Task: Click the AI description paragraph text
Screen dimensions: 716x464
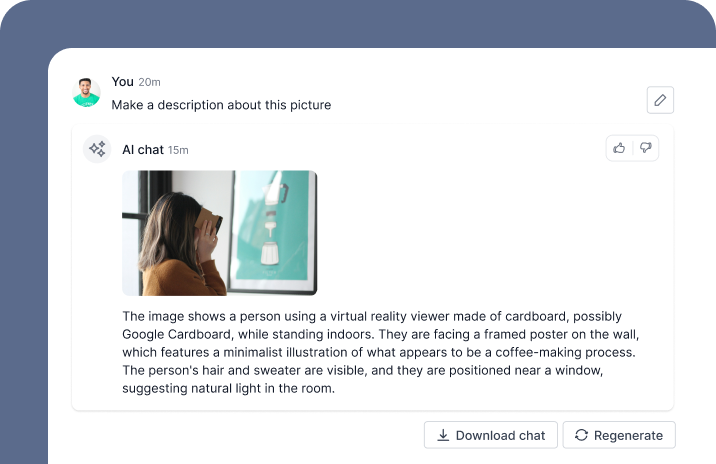Action: (x=380, y=352)
